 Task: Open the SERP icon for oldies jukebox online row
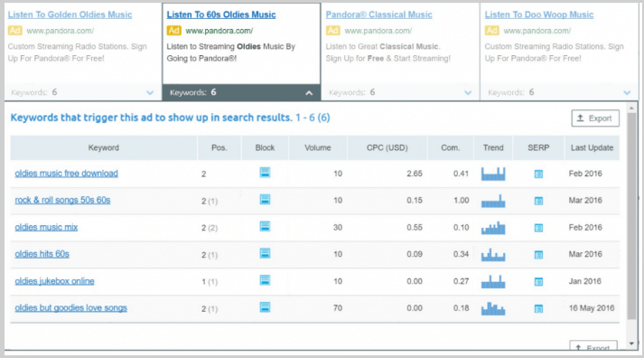click(538, 281)
